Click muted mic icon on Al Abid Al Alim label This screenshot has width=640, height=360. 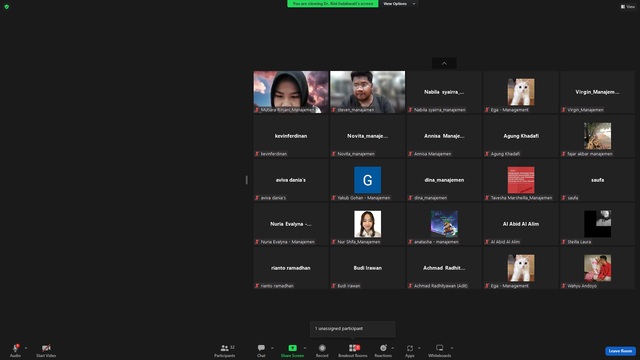tap(487, 242)
